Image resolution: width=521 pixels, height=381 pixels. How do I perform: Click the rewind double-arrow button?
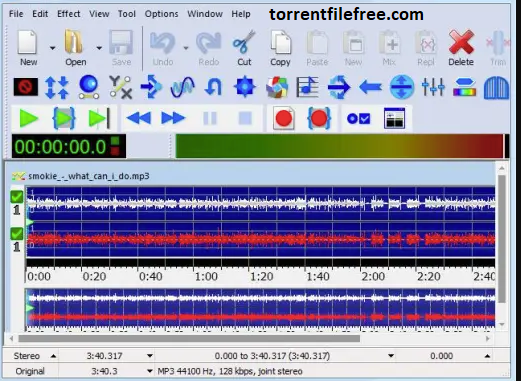(139, 118)
